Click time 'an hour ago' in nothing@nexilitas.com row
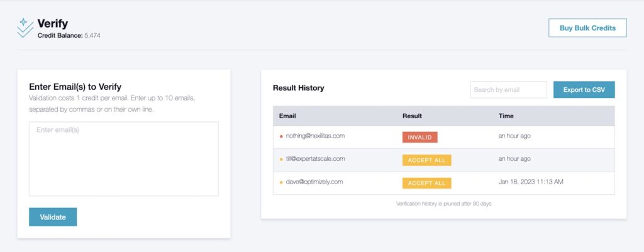This screenshot has width=644, height=252. 514,136
